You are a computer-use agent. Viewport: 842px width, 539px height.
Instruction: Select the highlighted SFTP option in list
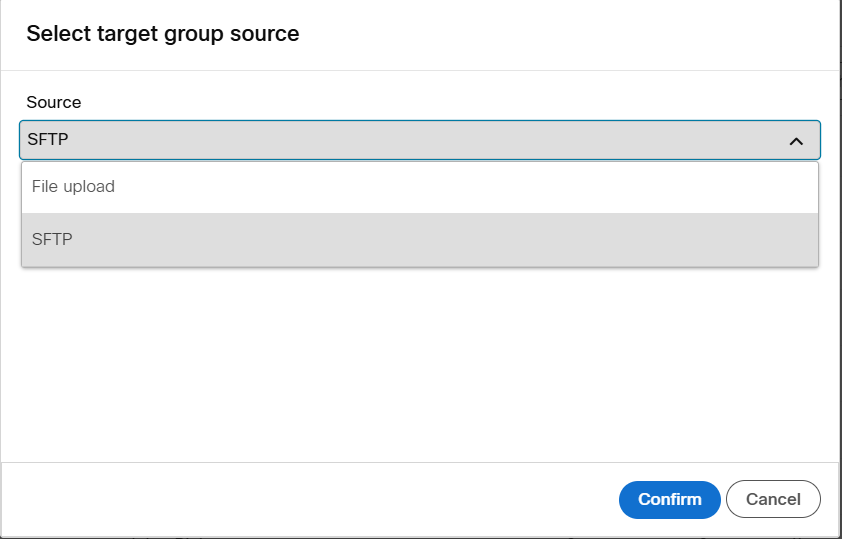click(x=420, y=239)
